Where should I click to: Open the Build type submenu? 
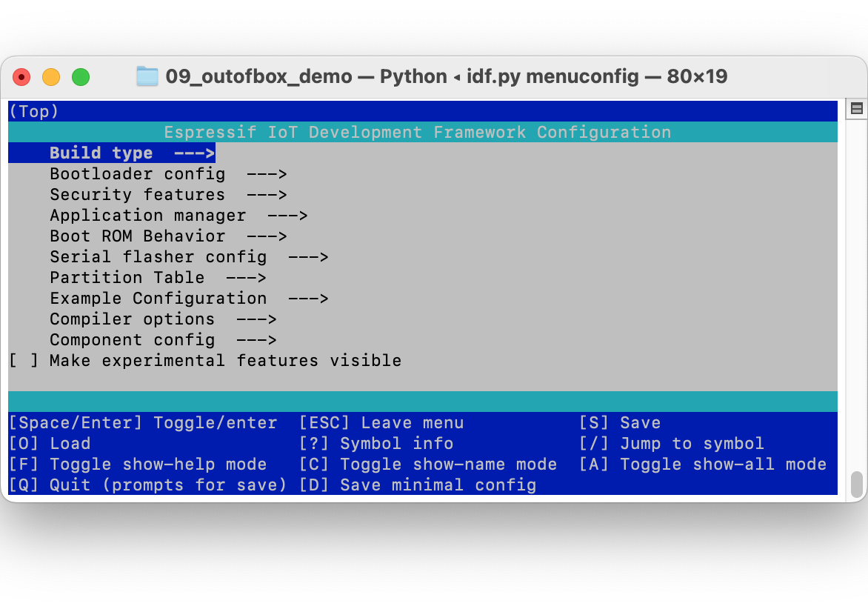coord(112,153)
